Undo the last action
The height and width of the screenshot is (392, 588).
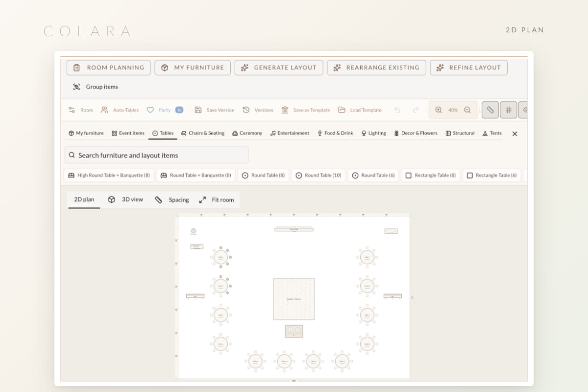pyautogui.click(x=397, y=110)
